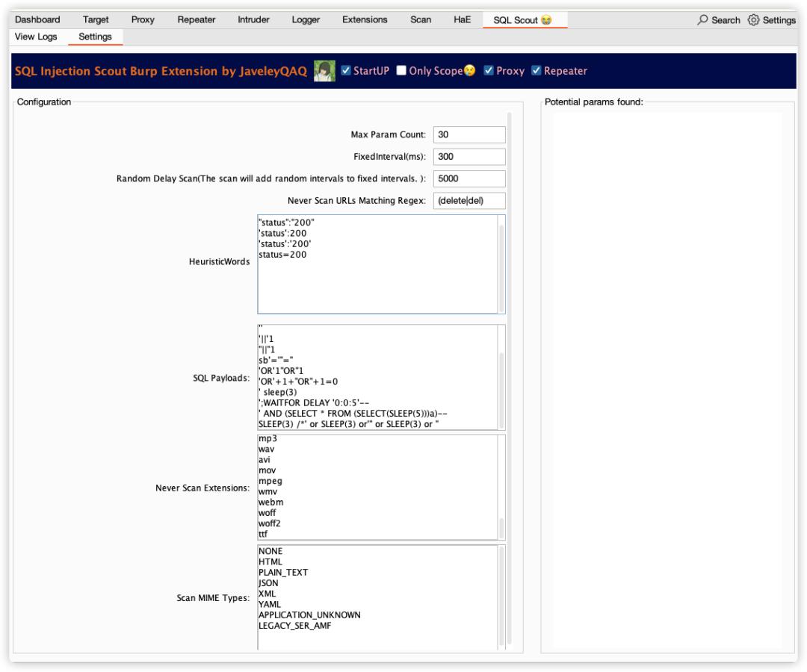
Task: Switch to the Target tab
Action: pyautogui.click(x=96, y=19)
